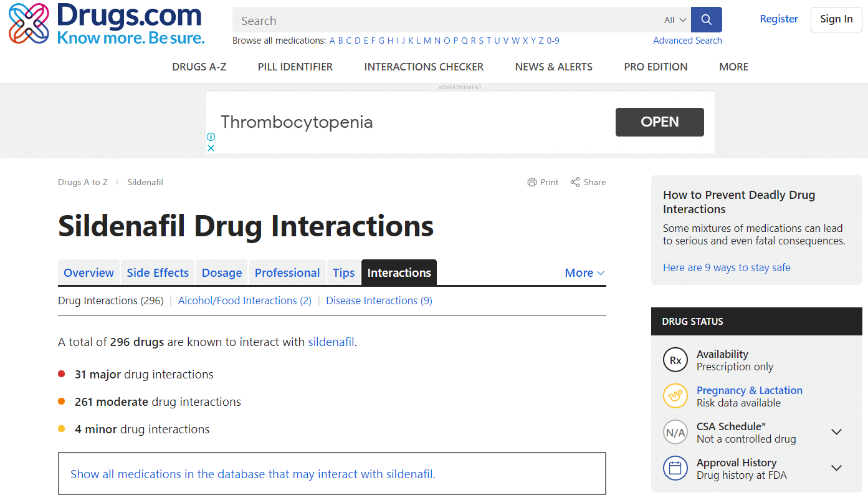Open the MORE navigation menu
Image resolution: width=868 pixels, height=500 pixels.
(733, 67)
